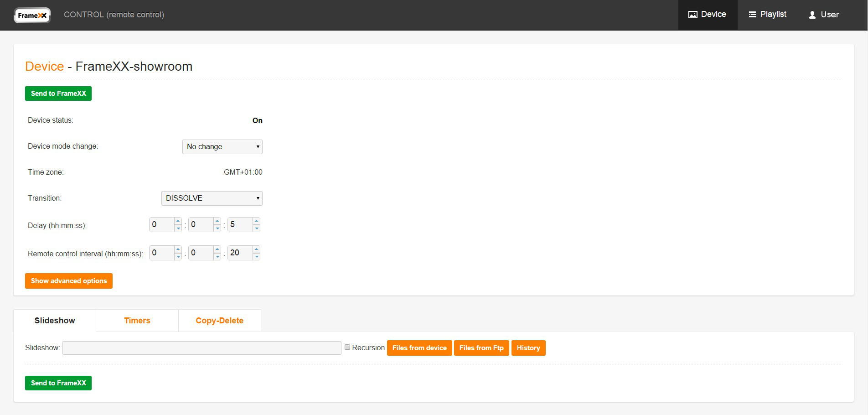Increase Delay minutes with up arrow
868x415 pixels.
click(x=217, y=221)
